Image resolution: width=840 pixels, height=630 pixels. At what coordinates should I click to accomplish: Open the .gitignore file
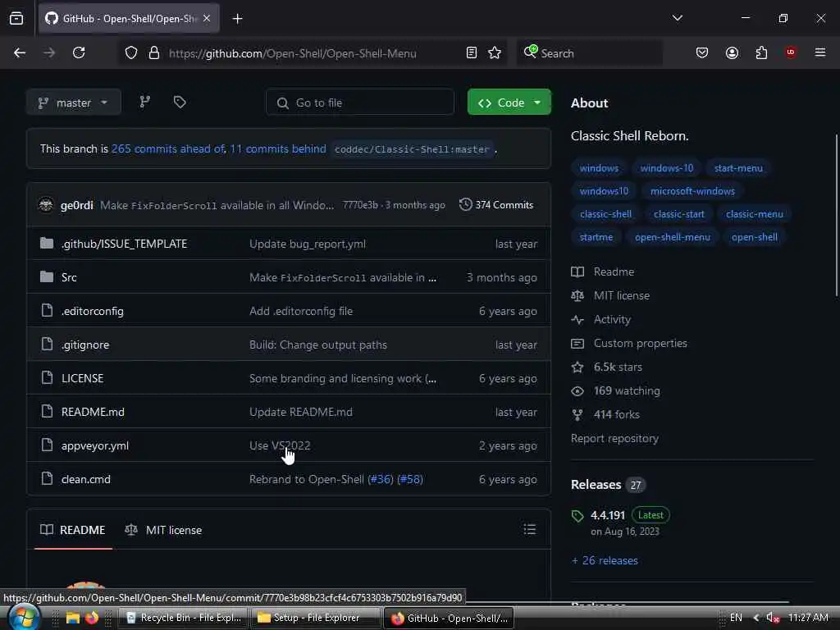[85, 345]
